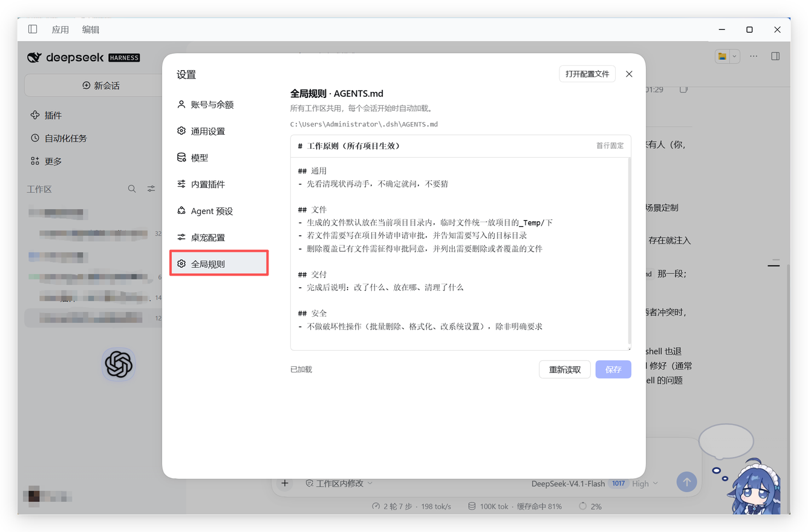Click 打开配置文件 button
Image resolution: width=808 pixels, height=532 pixels.
[x=587, y=74]
